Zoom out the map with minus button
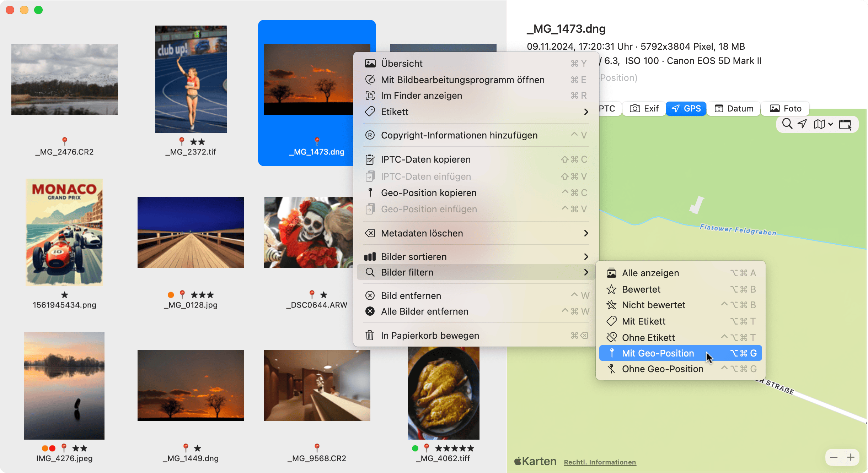This screenshot has width=868, height=473. tap(834, 457)
